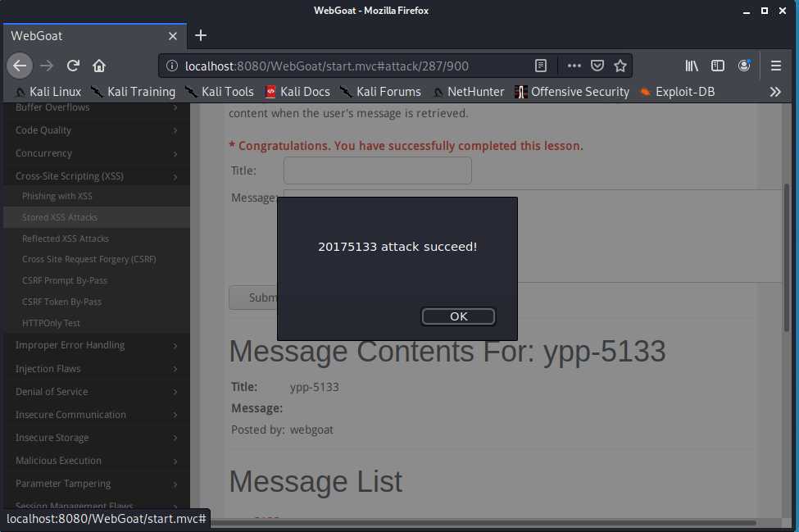Click the horizontal page scrollbar
799x532 pixels.
coord(483,523)
